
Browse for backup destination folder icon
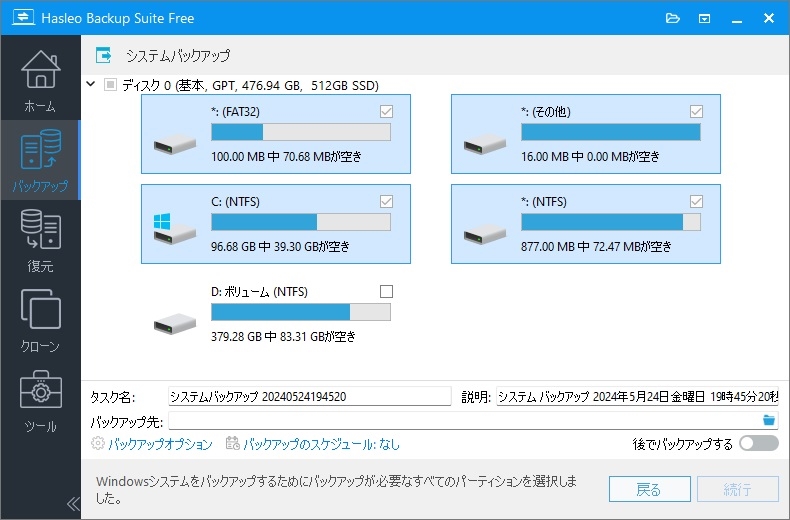[769, 420]
